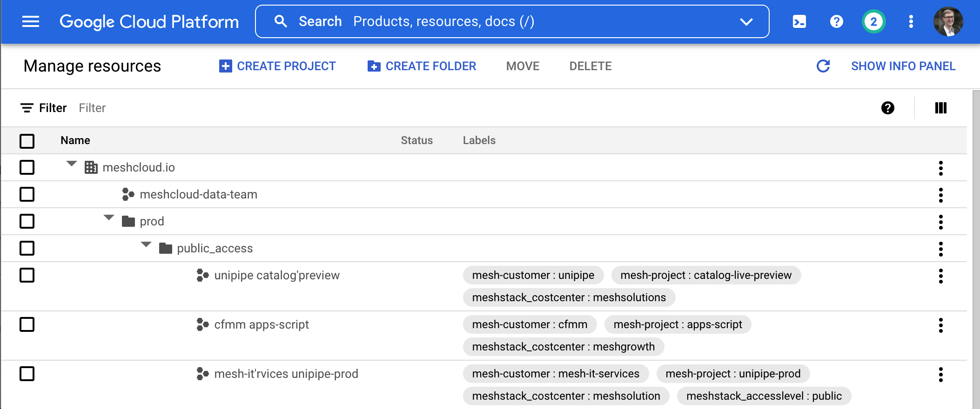Viewport: 980px width, 409px height.
Task: Check the meshcloud.io row checkbox
Action: 27,167
